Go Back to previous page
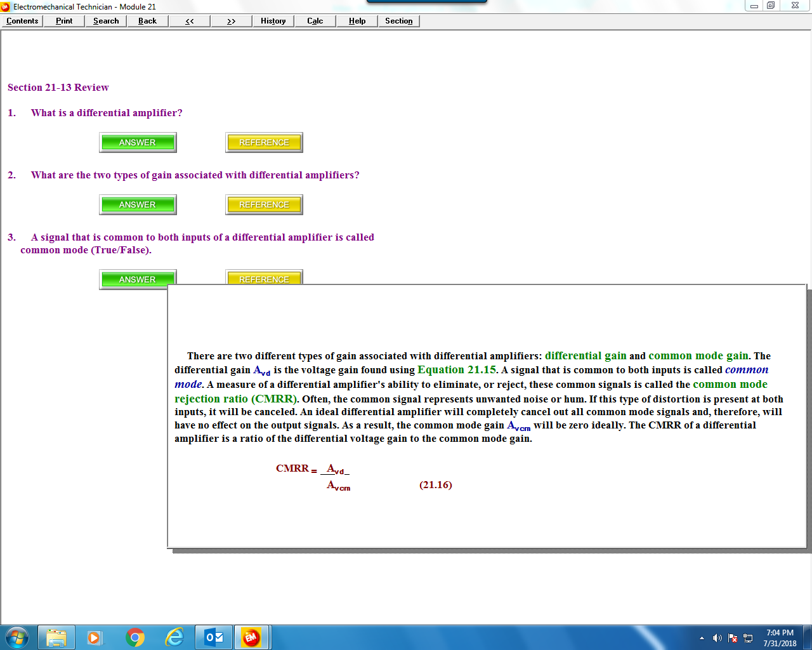This screenshot has height=650, width=812. pos(147,21)
